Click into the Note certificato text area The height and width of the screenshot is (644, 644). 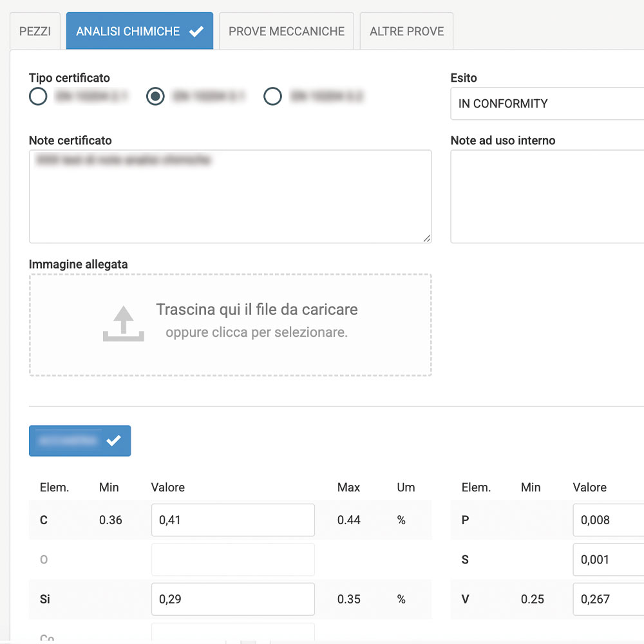[x=230, y=196]
